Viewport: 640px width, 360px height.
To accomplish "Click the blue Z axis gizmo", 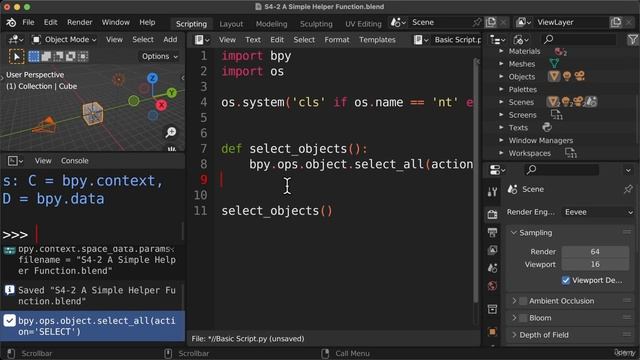I will point(153,78).
